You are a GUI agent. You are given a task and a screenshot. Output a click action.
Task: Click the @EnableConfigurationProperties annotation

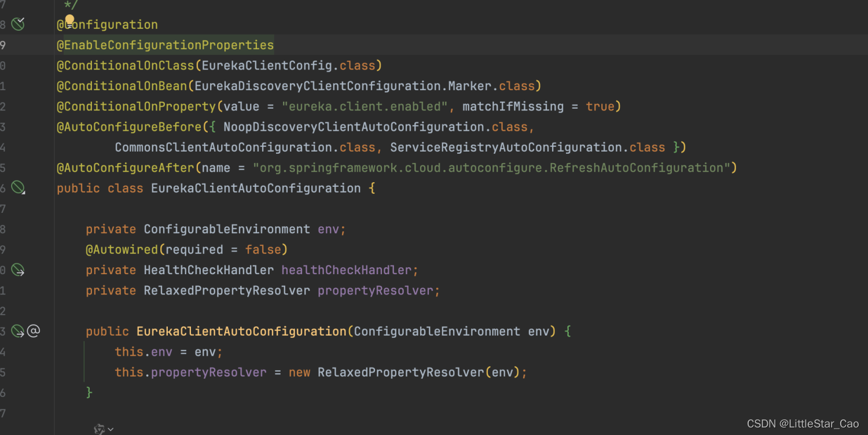point(165,45)
